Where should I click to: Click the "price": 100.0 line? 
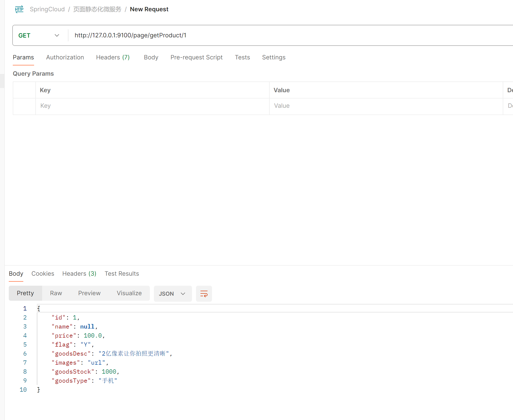point(78,336)
